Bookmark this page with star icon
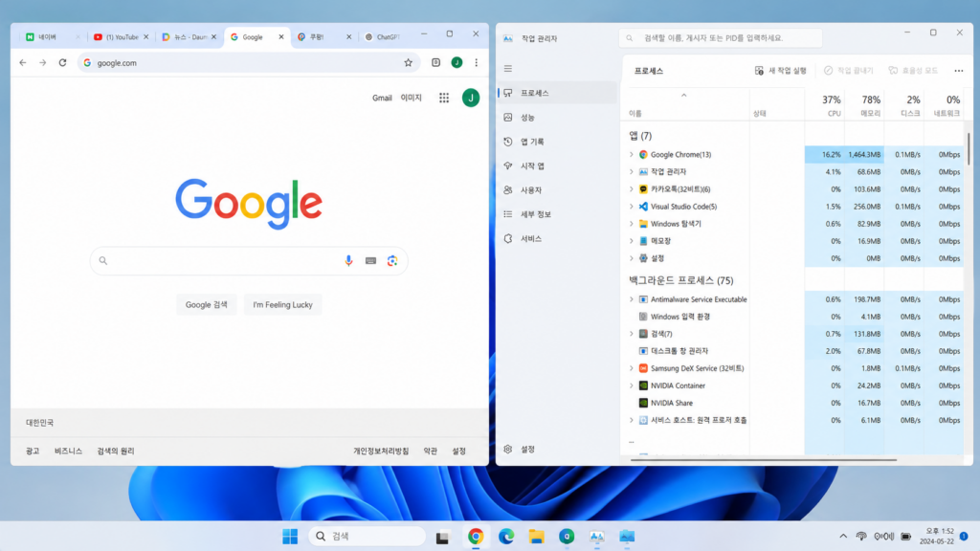This screenshot has height=551, width=980. 408,62
